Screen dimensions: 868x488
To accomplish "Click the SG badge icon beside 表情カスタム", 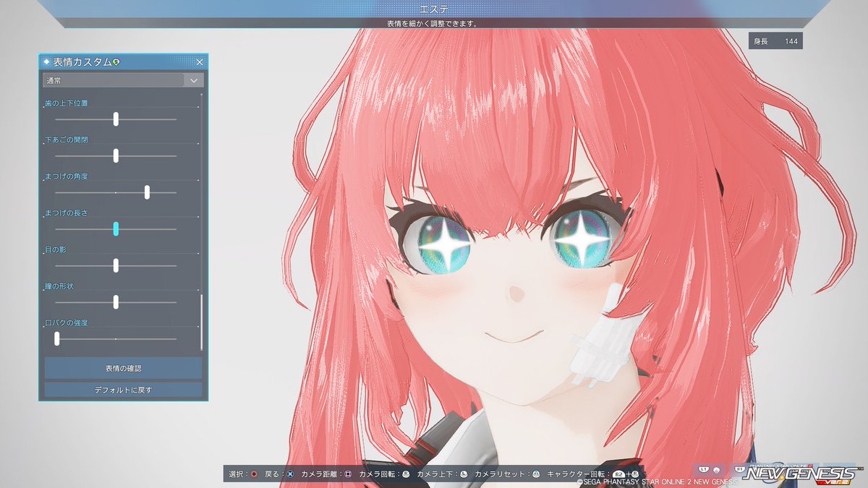I will click(116, 62).
